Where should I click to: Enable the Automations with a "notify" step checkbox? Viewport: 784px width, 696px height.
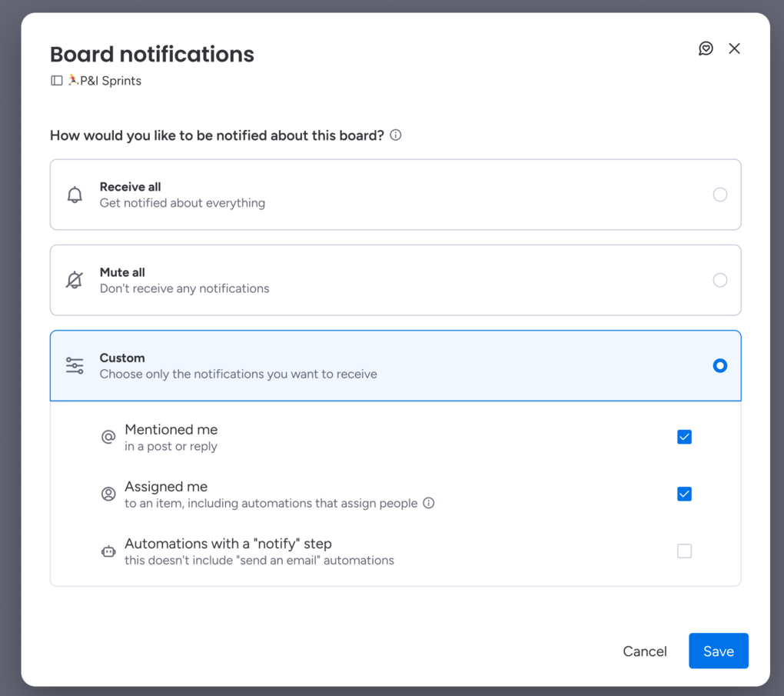point(684,551)
